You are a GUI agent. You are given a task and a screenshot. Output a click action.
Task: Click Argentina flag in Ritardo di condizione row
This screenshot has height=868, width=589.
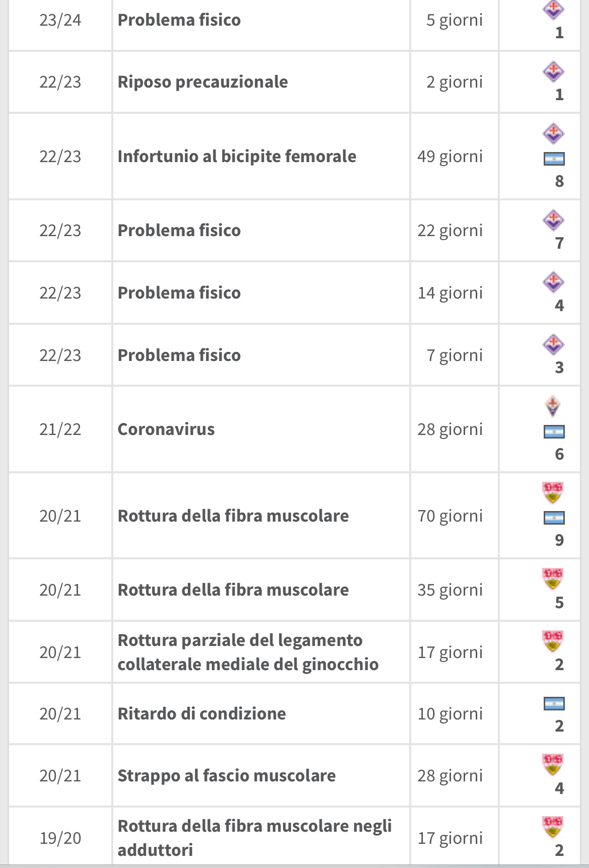click(x=554, y=703)
